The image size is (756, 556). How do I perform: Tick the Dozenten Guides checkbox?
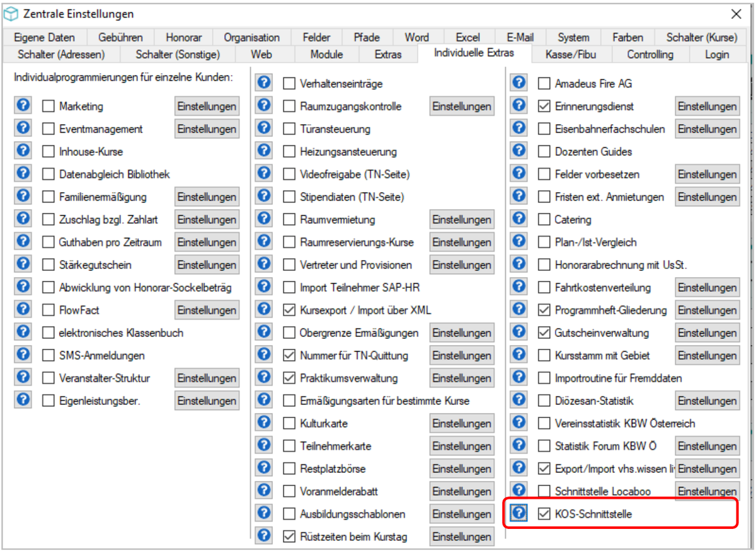point(544,152)
